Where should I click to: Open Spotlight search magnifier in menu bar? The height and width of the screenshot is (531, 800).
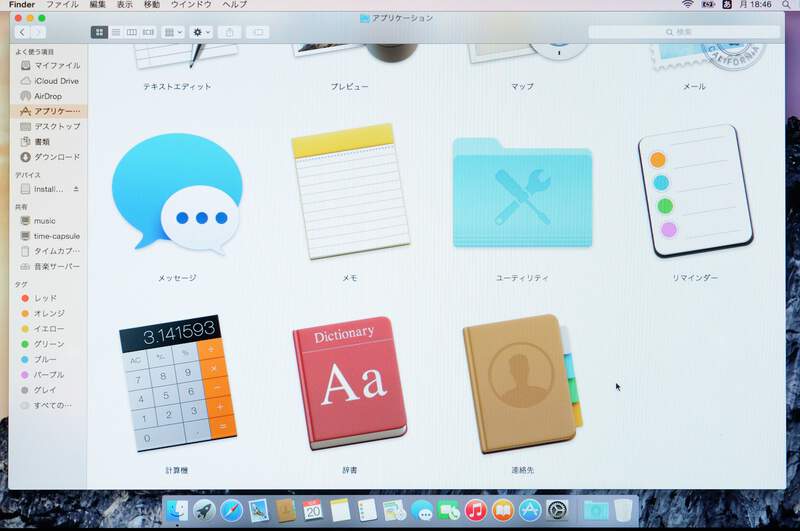786,4
